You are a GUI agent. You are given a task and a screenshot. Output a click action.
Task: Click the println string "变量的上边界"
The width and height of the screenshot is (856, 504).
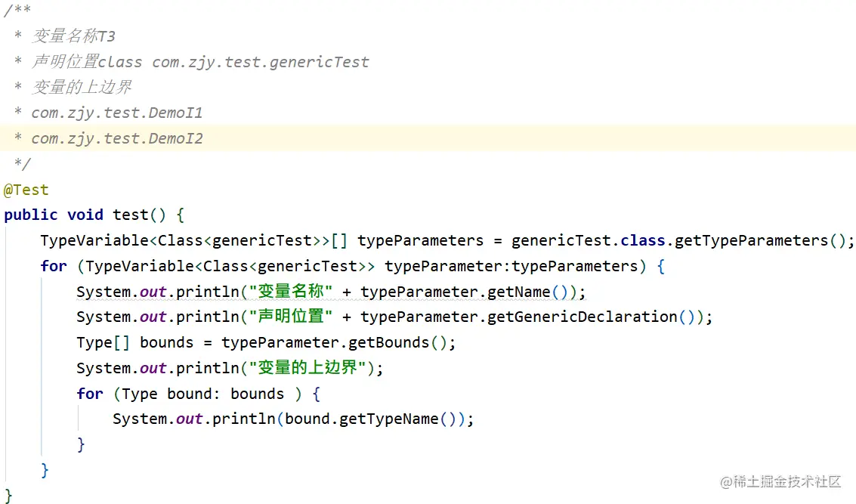(x=307, y=367)
